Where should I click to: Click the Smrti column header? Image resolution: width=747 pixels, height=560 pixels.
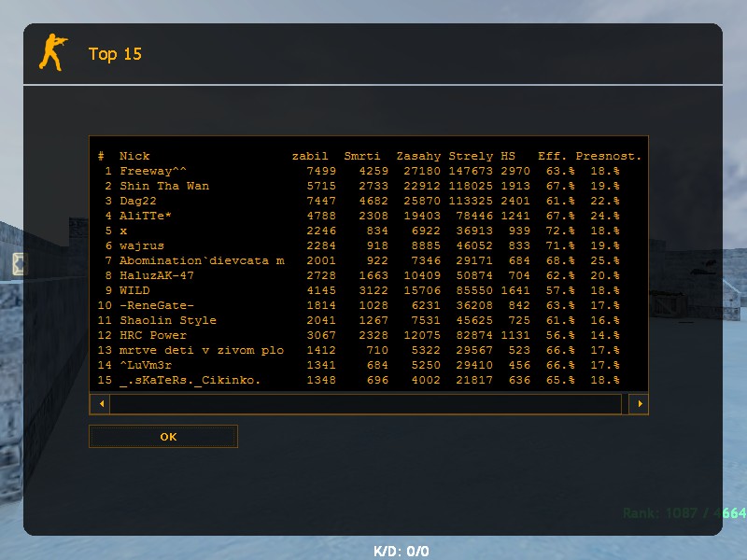[x=362, y=156]
